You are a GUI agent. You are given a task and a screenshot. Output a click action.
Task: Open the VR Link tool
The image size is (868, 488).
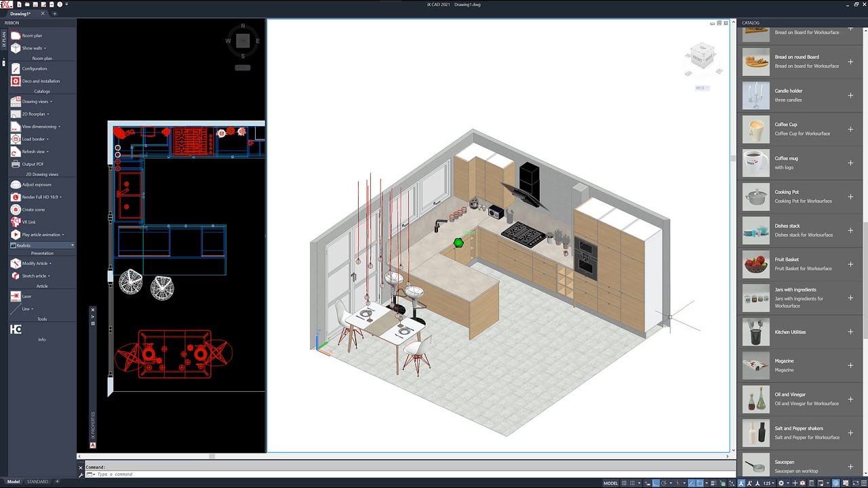click(x=16, y=222)
